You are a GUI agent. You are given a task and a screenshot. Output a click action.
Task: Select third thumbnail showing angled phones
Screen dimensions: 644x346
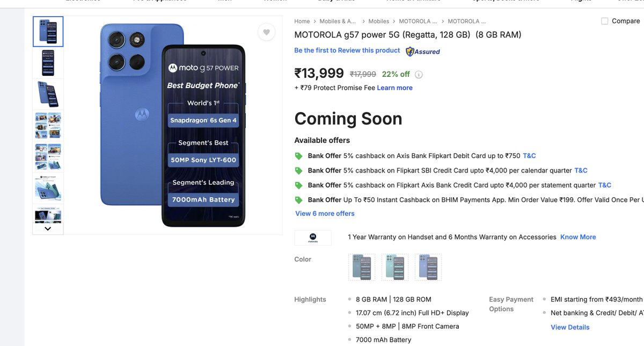[48, 94]
